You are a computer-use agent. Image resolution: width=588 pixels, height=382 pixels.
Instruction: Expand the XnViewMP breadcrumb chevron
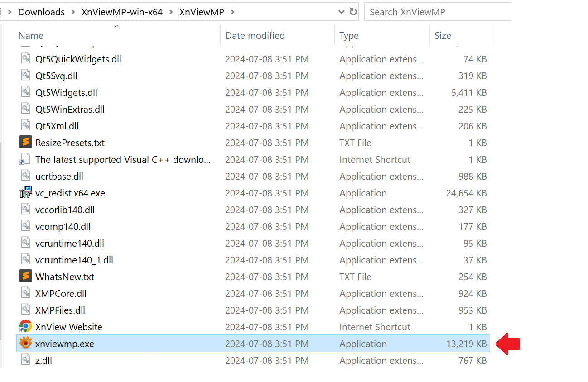point(232,12)
